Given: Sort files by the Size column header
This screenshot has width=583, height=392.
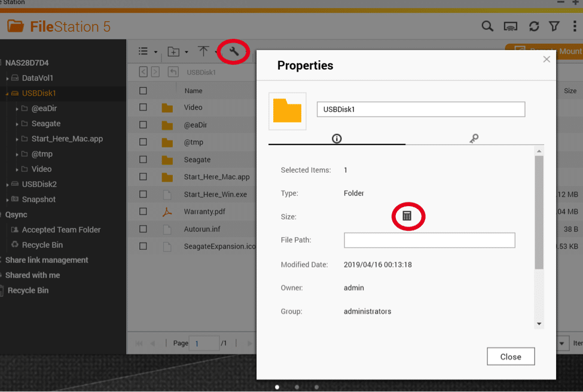Looking at the screenshot, I should point(570,91).
